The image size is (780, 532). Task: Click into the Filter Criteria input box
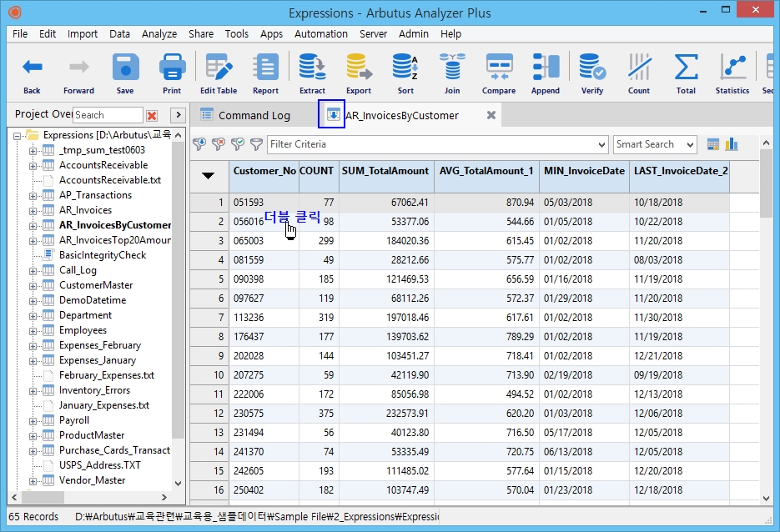pyautogui.click(x=432, y=145)
